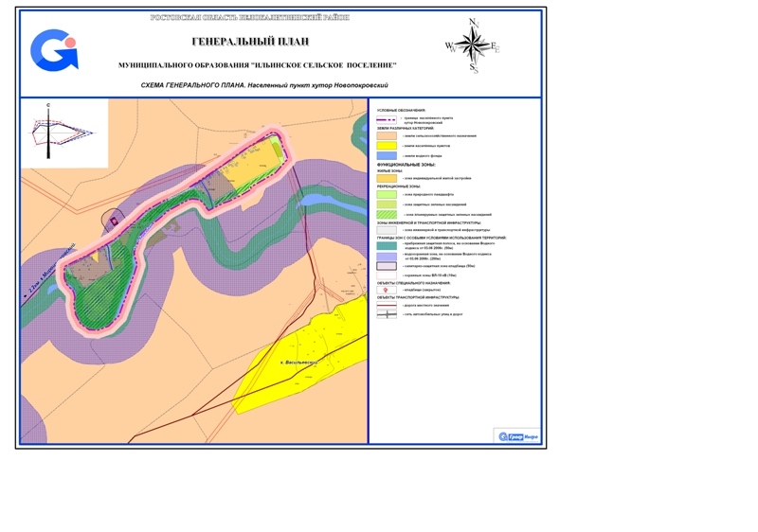Click the blue water fund legend swatch

[387, 156]
